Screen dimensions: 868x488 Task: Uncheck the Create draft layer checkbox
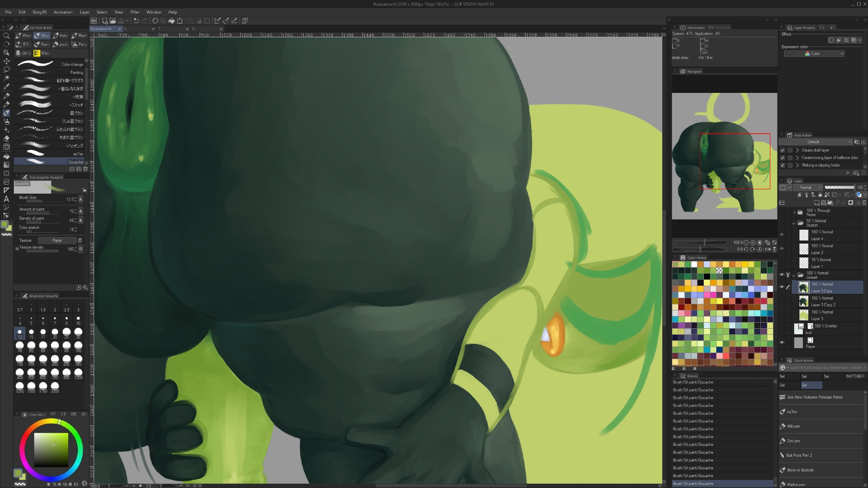click(783, 150)
